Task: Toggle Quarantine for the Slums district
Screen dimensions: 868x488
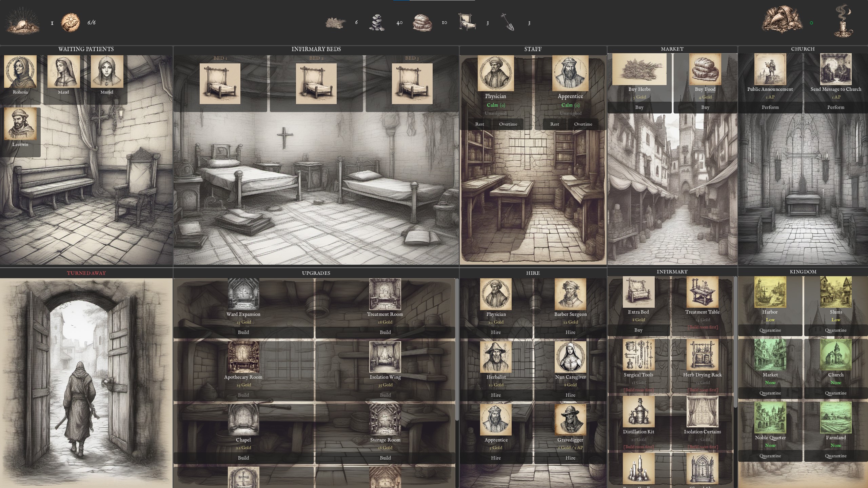Action: pyautogui.click(x=836, y=330)
